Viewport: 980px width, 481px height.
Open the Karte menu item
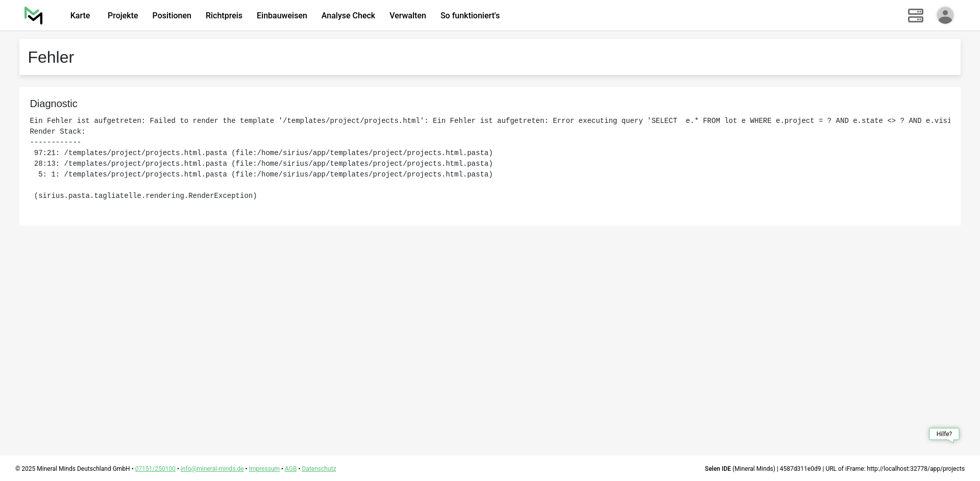(x=80, y=16)
